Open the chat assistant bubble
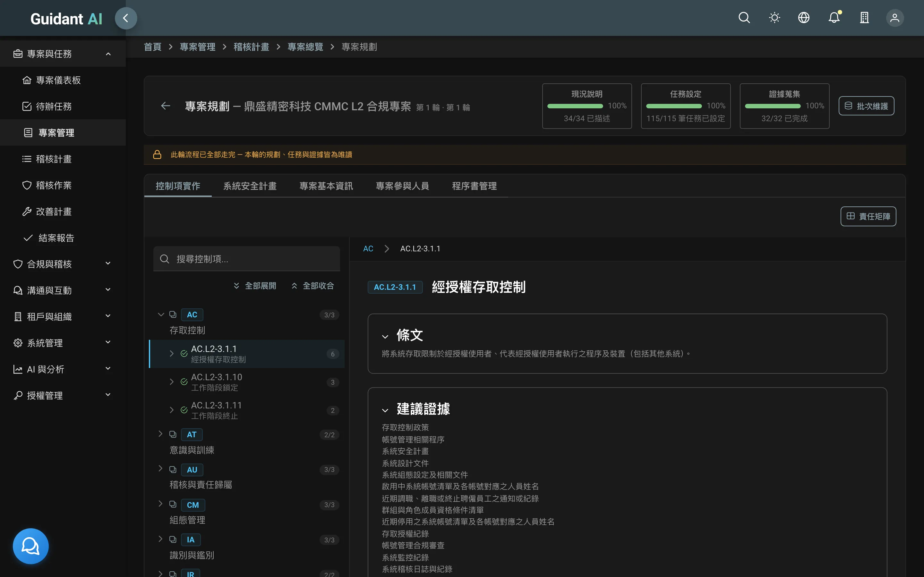 (x=30, y=546)
